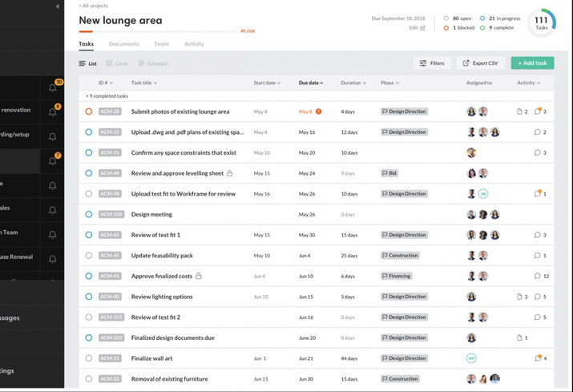Click bell icon next to Team item
Image resolution: width=573 pixels, height=392 pixels.
tap(53, 235)
